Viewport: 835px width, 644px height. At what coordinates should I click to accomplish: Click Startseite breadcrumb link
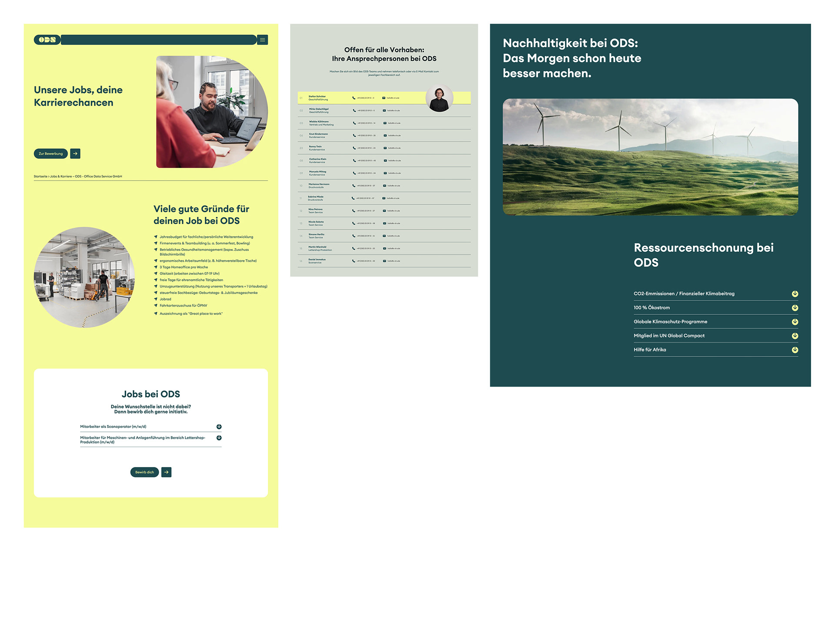[40, 177]
